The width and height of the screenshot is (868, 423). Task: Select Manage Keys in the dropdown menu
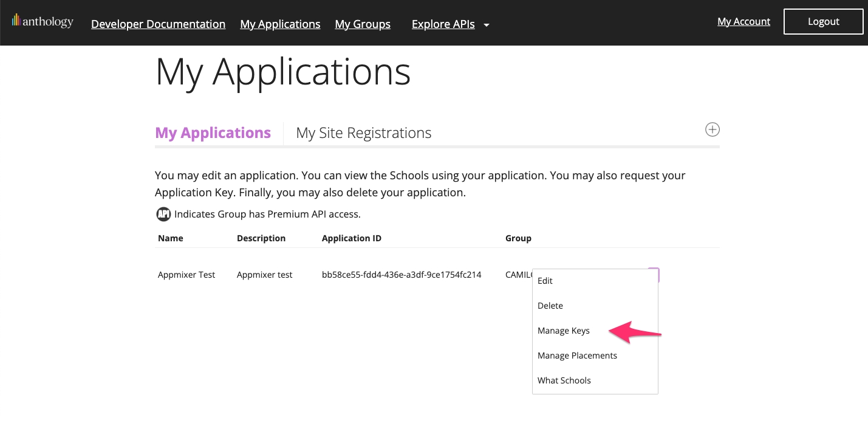(563, 331)
